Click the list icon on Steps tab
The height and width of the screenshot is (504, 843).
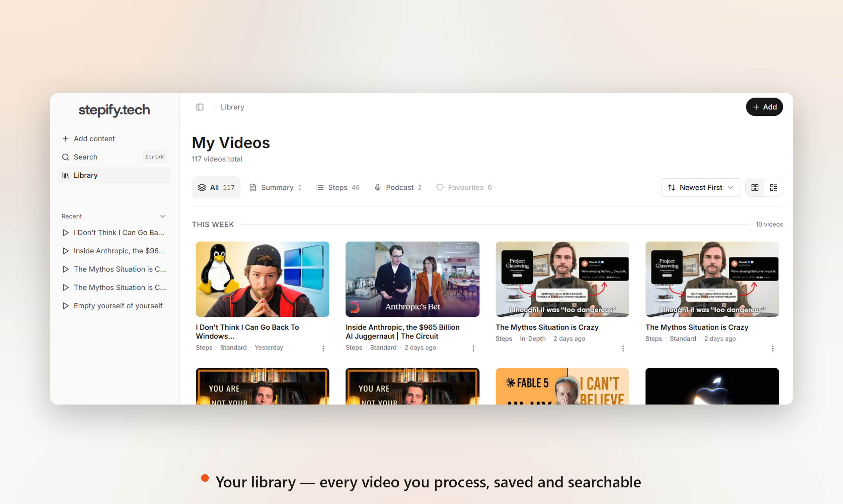(320, 187)
